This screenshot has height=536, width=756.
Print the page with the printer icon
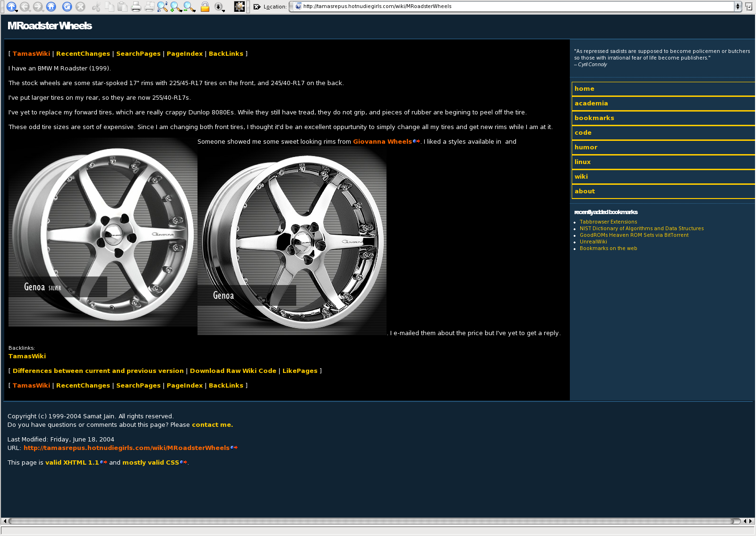tap(136, 7)
